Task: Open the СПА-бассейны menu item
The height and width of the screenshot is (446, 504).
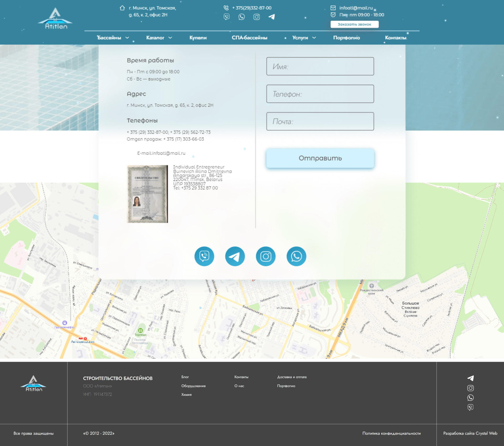Action: tap(249, 38)
